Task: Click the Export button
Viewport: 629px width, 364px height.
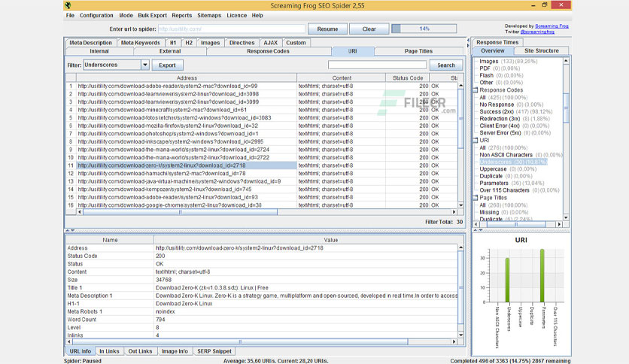Action: 167,65
